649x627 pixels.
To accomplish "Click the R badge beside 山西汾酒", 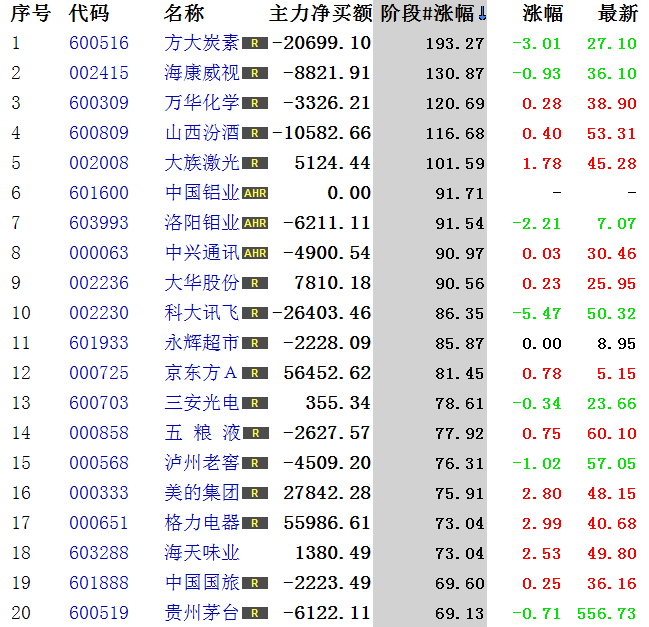I will click(255, 133).
